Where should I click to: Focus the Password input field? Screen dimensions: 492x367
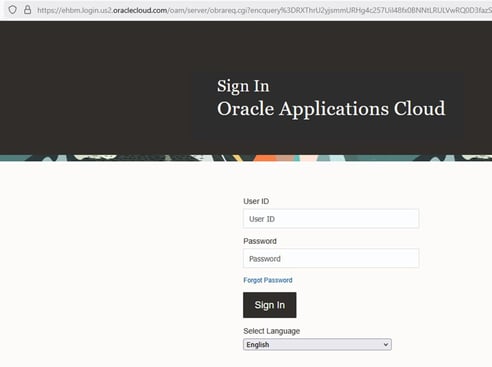(x=331, y=258)
